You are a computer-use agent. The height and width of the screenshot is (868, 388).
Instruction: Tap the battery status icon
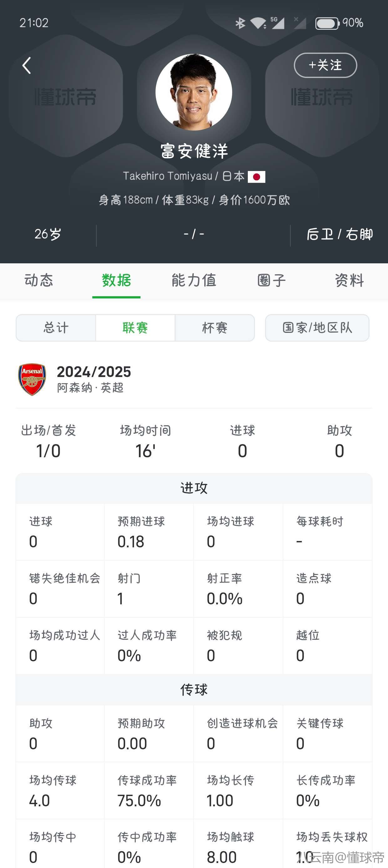[x=327, y=23]
